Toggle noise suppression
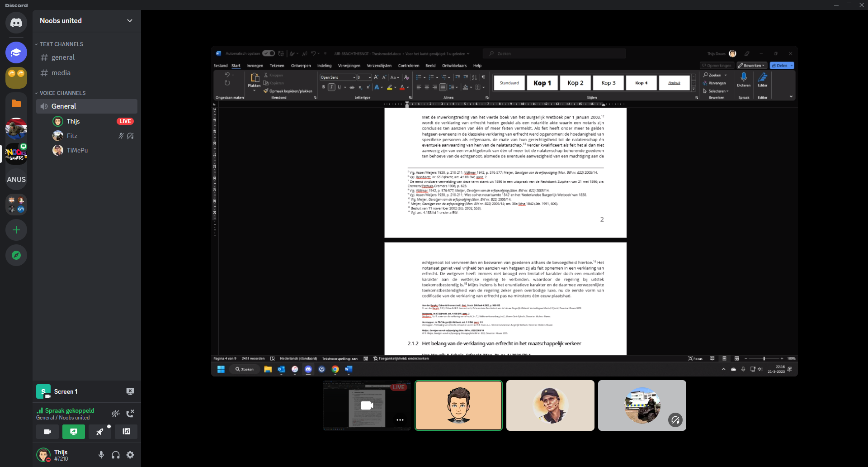The image size is (868, 467). click(116, 414)
